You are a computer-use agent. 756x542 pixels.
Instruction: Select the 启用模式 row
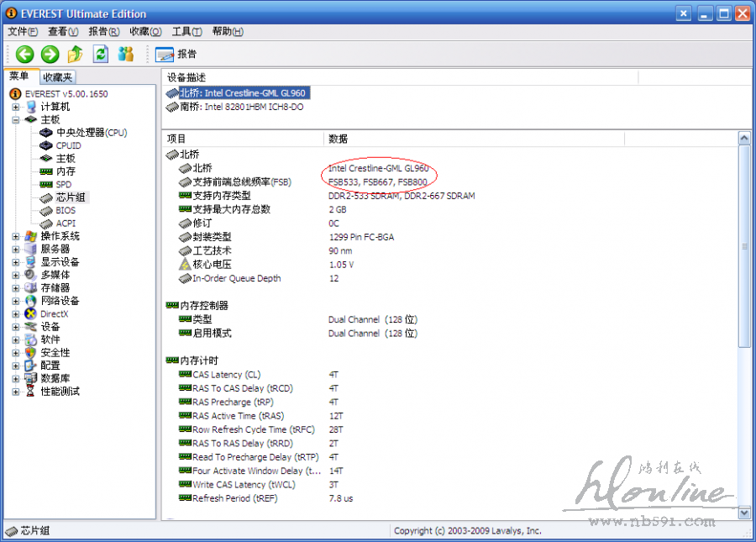tap(449, 334)
